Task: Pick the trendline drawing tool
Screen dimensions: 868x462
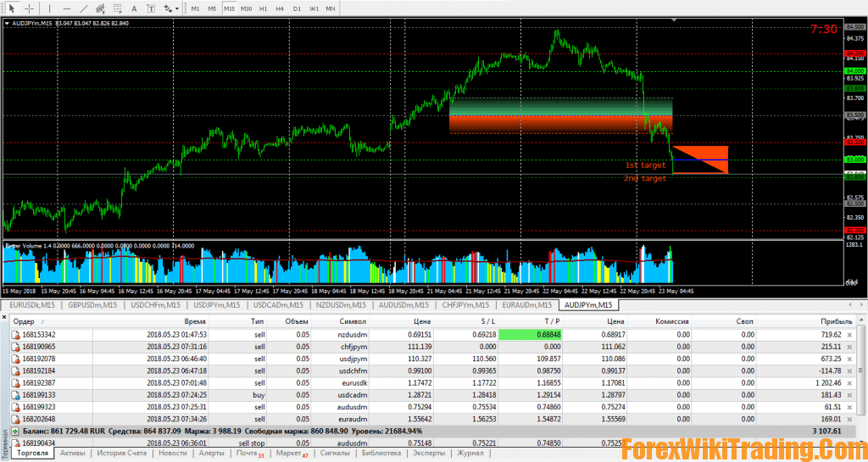Action: click(x=84, y=8)
